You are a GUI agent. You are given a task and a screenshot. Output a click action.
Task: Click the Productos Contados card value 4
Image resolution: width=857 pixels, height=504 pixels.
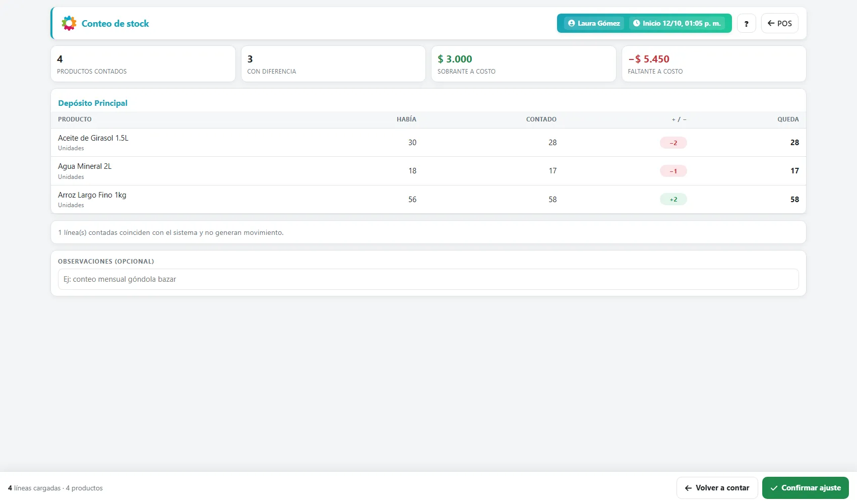coord(60,59)
